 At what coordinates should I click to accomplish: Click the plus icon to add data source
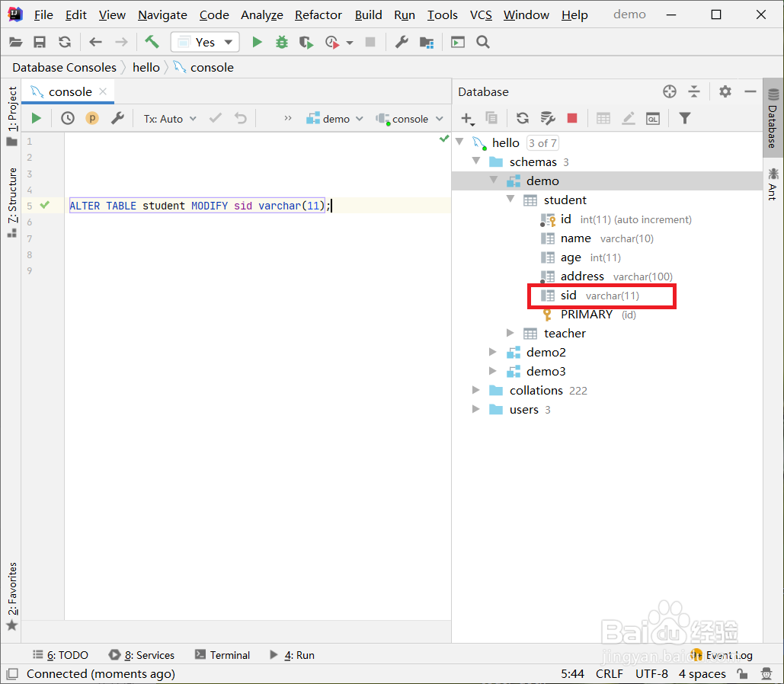466,119
